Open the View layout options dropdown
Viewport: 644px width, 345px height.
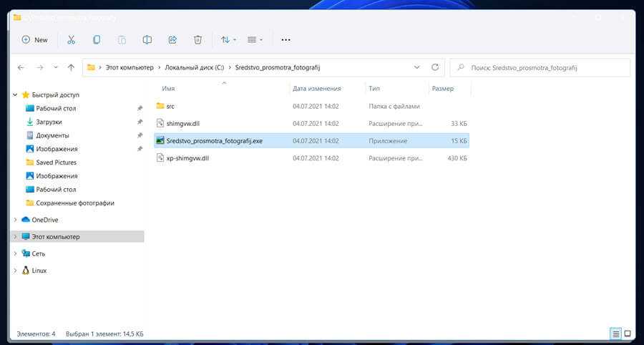point(255,40)
